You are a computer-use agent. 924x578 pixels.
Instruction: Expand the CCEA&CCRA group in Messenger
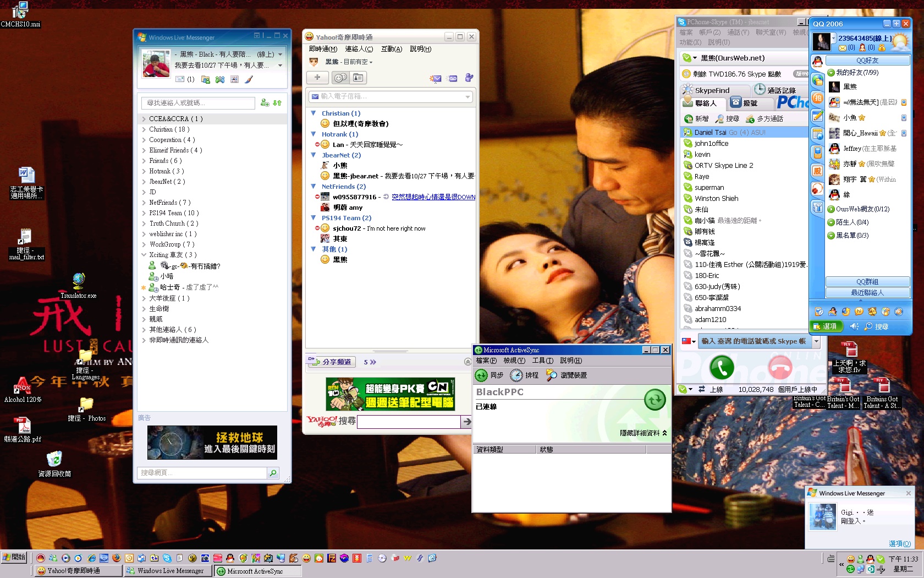point(144,119)
